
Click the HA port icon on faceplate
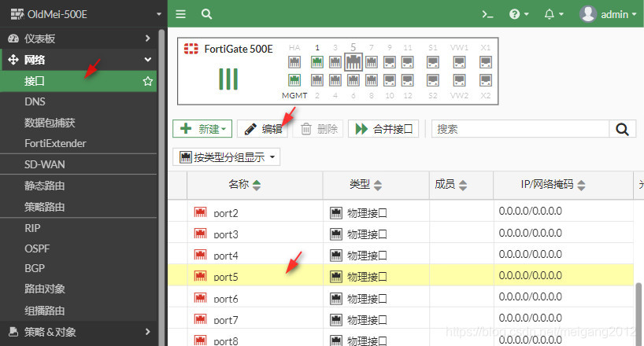point(294,62)
